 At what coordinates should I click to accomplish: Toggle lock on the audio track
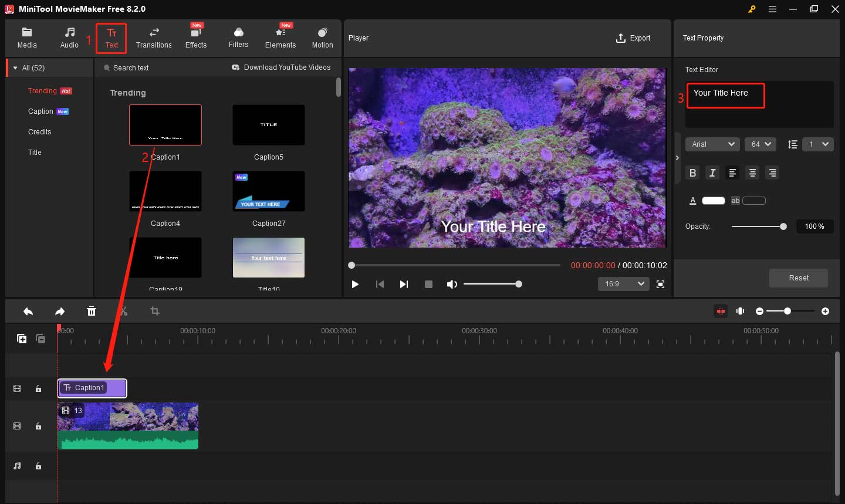coord(38,466)
